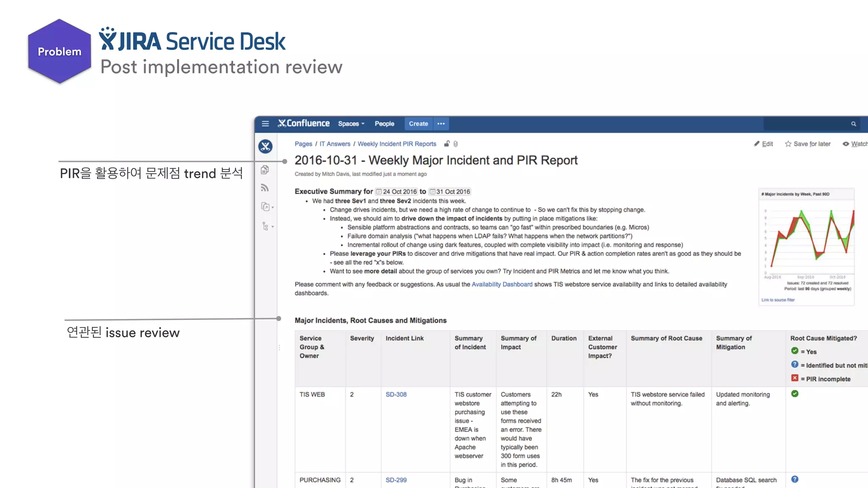868x488 pixels.
Task: Edit the page
Action: [763, 144]
